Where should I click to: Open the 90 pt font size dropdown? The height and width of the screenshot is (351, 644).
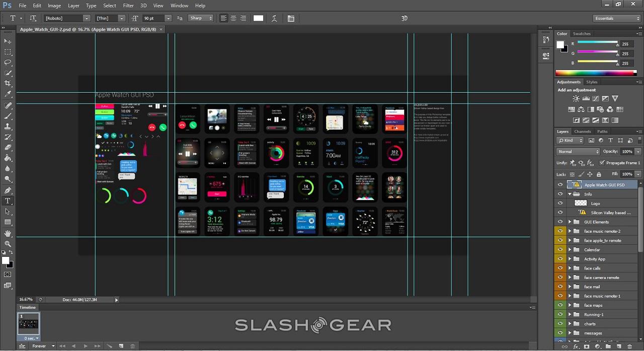[x=167, y=18]
